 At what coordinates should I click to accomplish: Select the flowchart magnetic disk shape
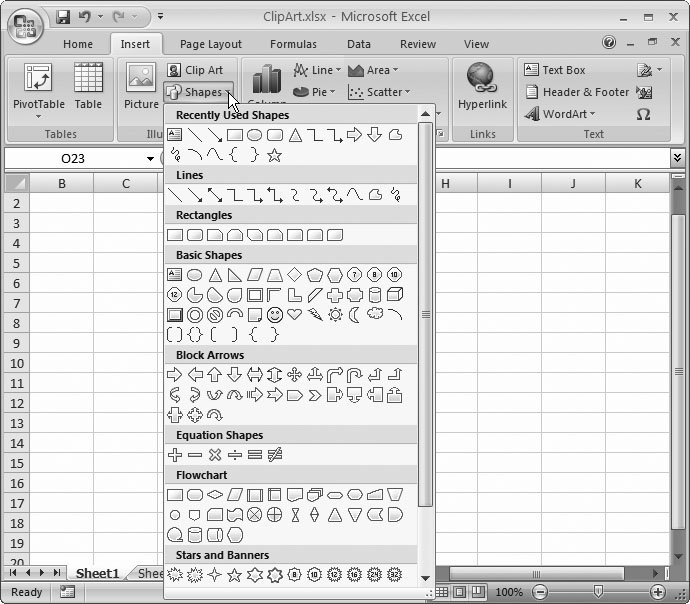(x=195, y=535)
